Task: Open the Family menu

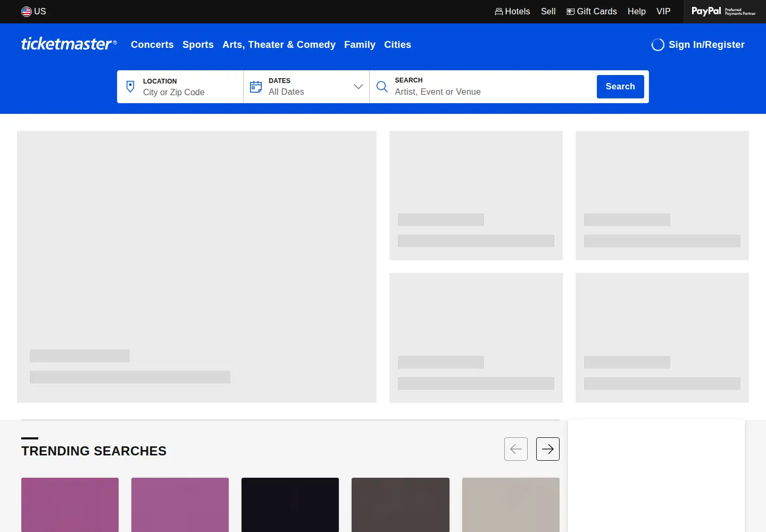Action: point(360,45)
